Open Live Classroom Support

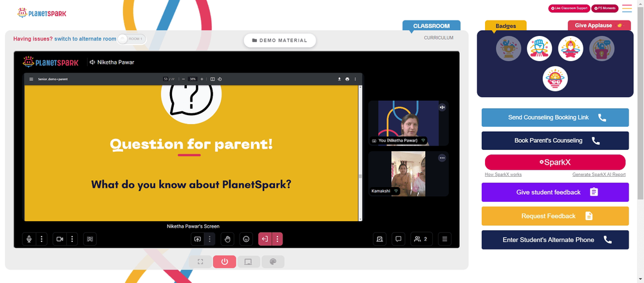click(569, 8)
